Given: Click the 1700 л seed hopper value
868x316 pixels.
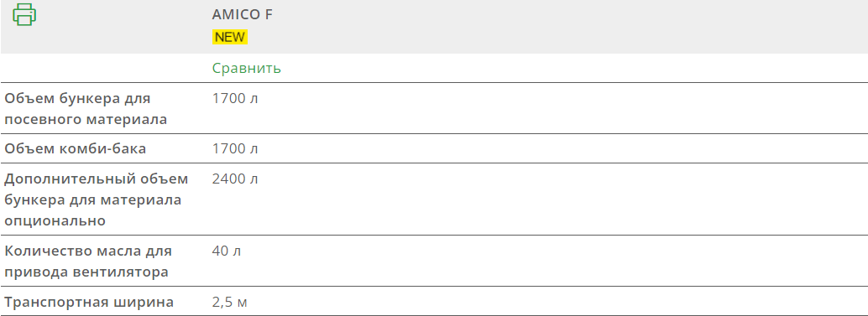Looking at the screenshot, I should pos(235,99).
